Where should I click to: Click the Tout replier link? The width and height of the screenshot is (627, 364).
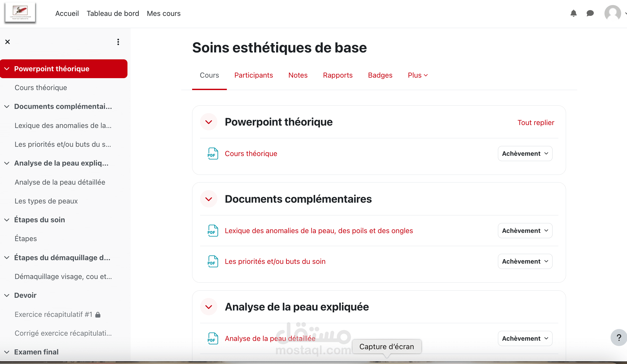click(x=536, y=123)
